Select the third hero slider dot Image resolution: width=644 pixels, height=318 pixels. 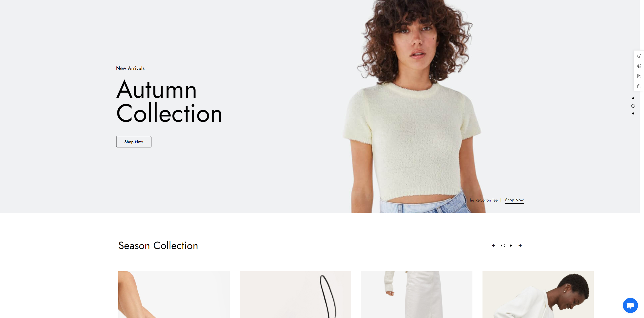[x=633, y=113]
